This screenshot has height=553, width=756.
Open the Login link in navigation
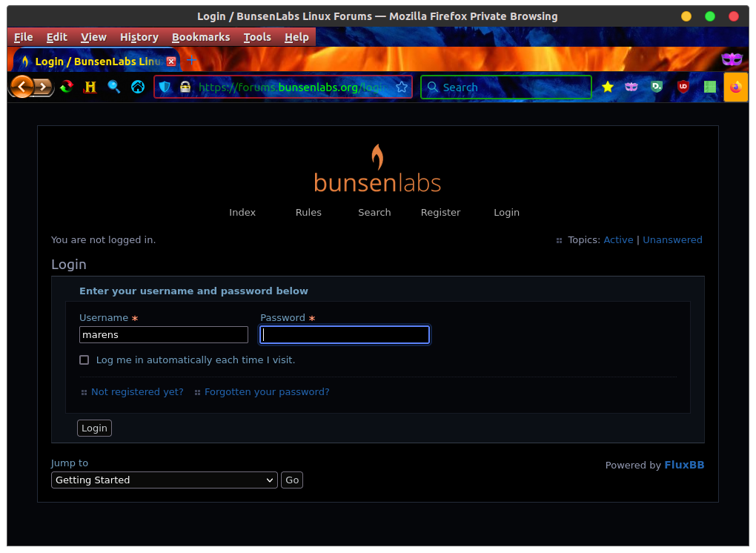pos(507,213)
